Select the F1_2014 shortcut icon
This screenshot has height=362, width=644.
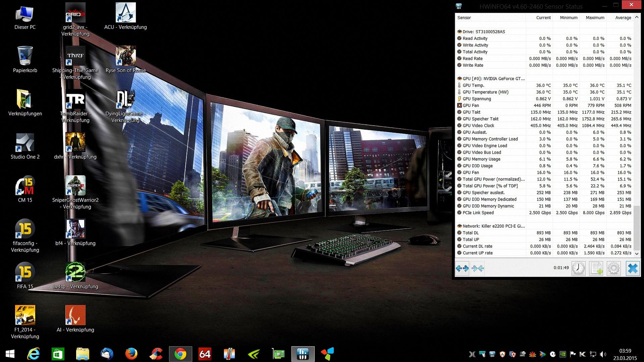tap(25, 315)
